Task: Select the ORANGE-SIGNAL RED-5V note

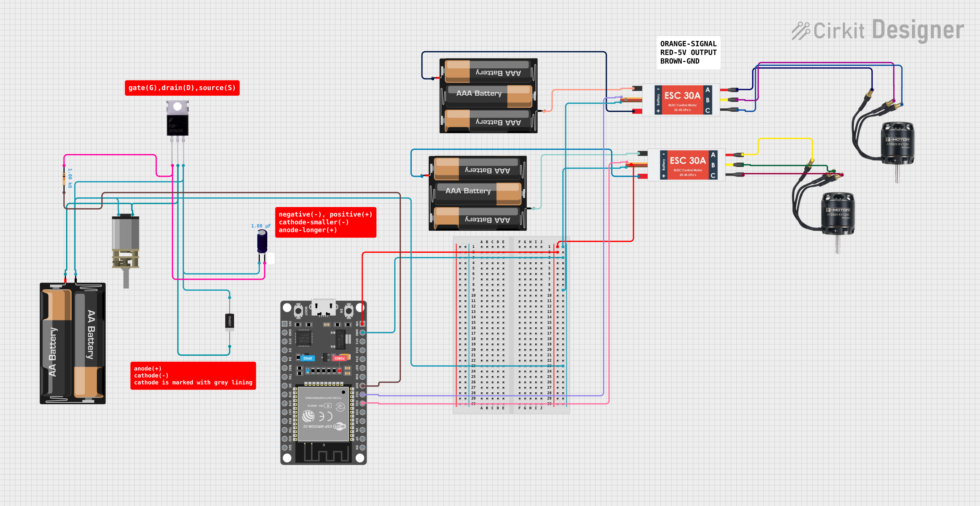Action: tap(688, 52)
